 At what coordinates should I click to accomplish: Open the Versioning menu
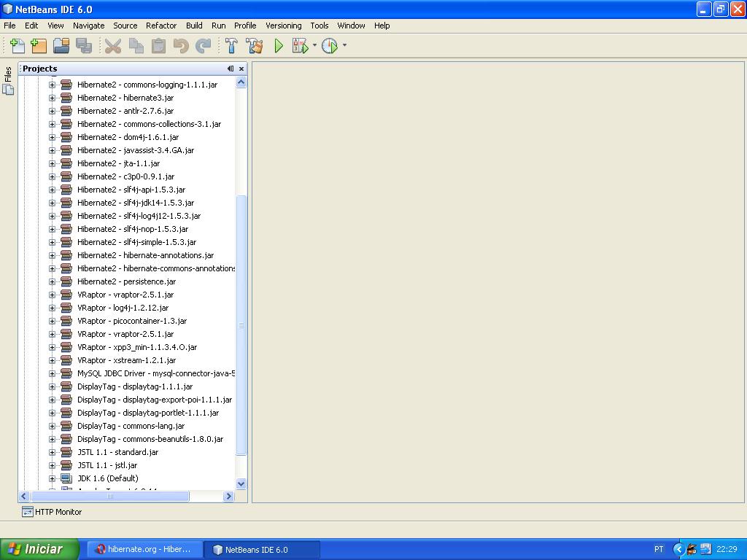coord(284,26)
